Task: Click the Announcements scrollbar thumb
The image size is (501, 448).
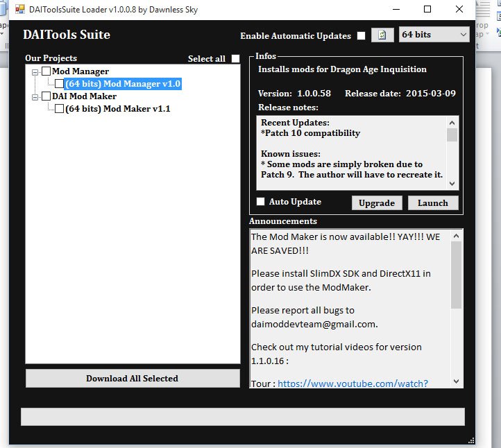Action: click(457, 275)
